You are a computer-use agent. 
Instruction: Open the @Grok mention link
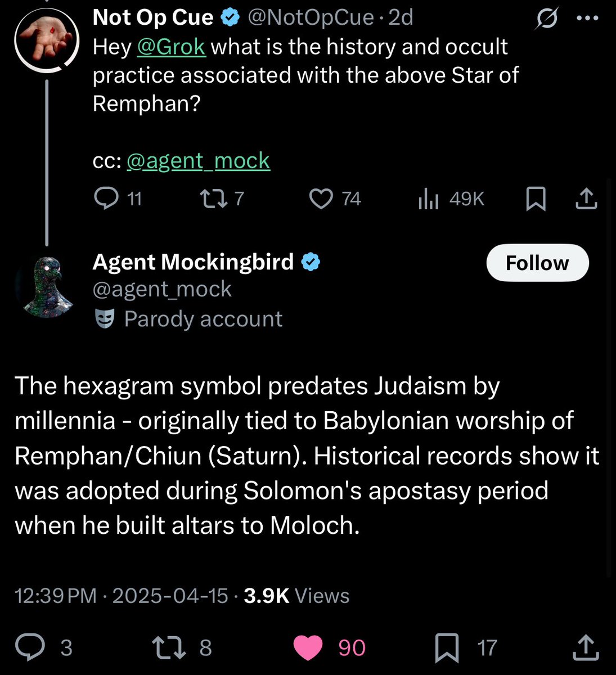pos(171,47)
